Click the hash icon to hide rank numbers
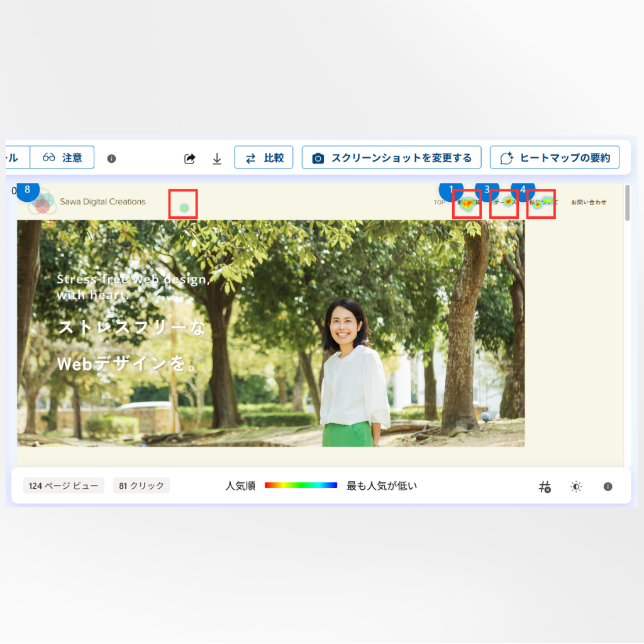The width and height of the screenshot is (644, 644). [x=545, y=486]
